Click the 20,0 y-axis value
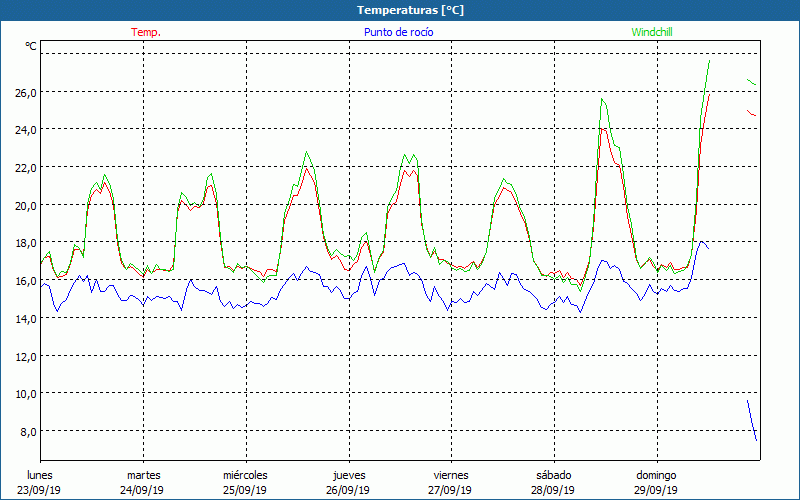The image size is (800, 500). (x=26, y=206)
